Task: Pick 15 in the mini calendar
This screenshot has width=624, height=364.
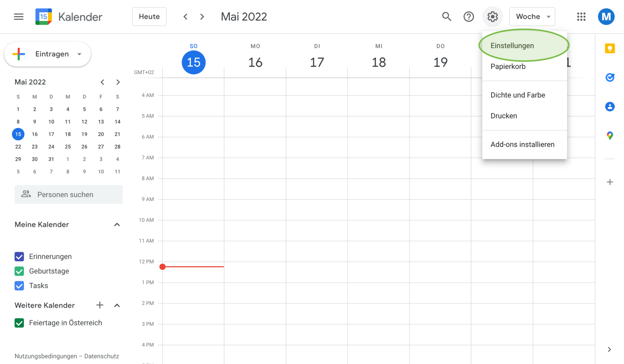Action: pyautogui.click(x=18, y=134)
